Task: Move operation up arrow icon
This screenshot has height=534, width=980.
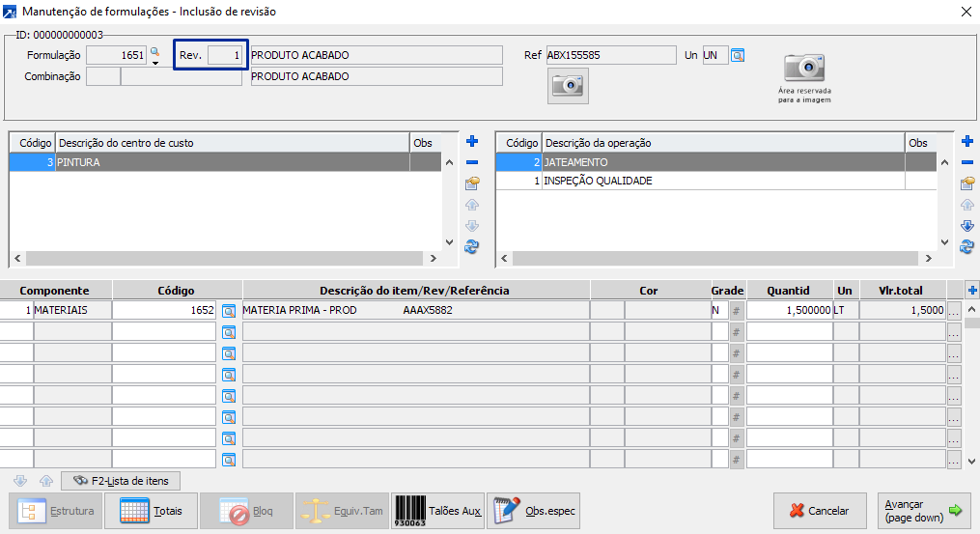Action: pyautogui.click(x=967, y=205)
